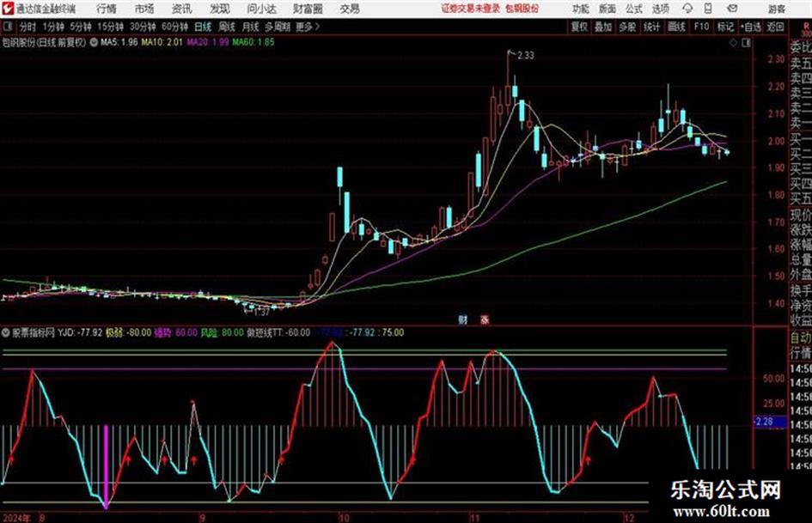This screenshot has width=812, height=523.
Task: Click the MA10: 2.01 label
Action: (x=162, y=42)
